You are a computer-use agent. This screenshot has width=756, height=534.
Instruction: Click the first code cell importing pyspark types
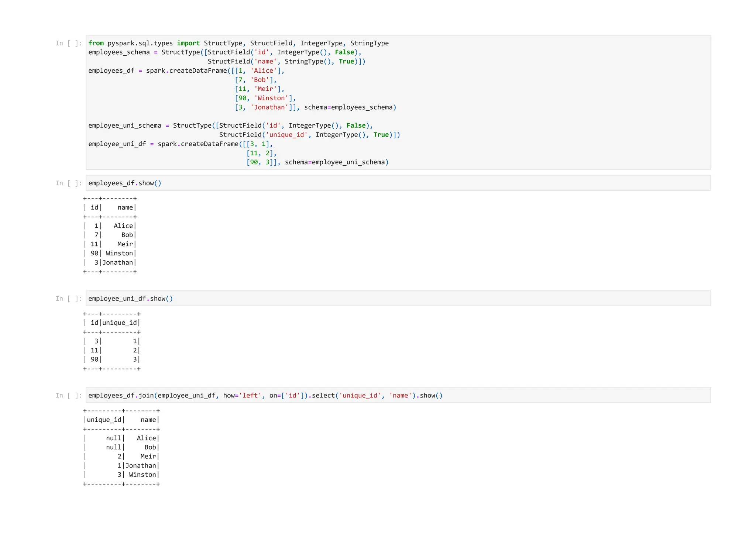point(398,102)
